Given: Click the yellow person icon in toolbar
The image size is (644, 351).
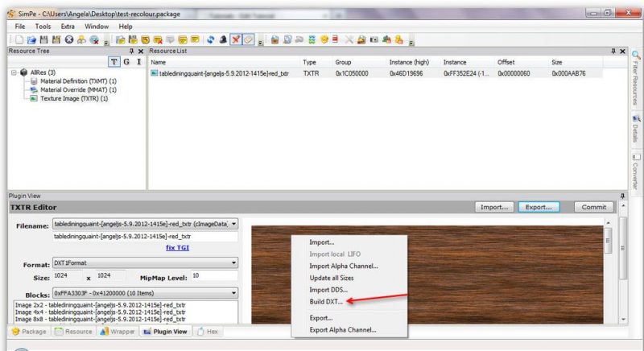Looking at the screenshot, I should 398,39.
